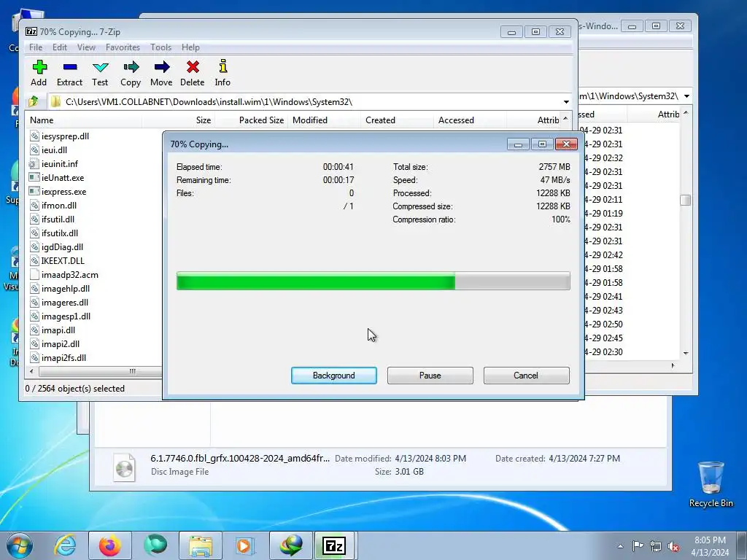
Task: Expand path dropdown in background 7-Zip window
Action: click(686, 96)
